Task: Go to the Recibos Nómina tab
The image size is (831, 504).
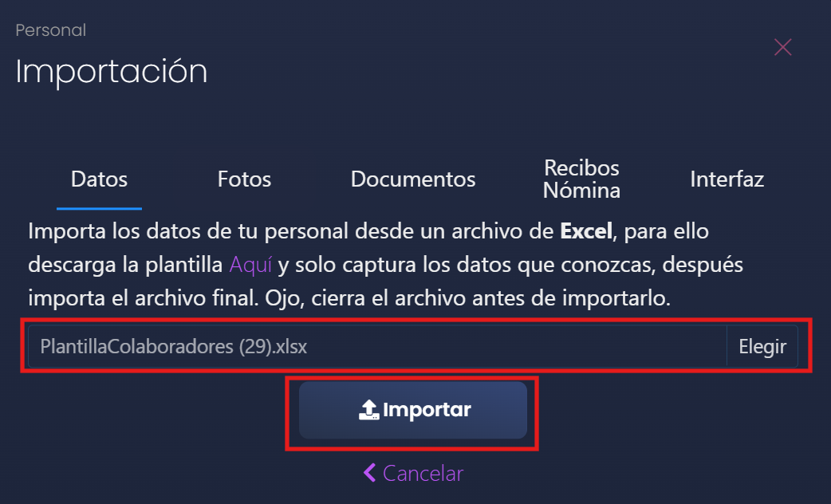Action: coord(581,179)
